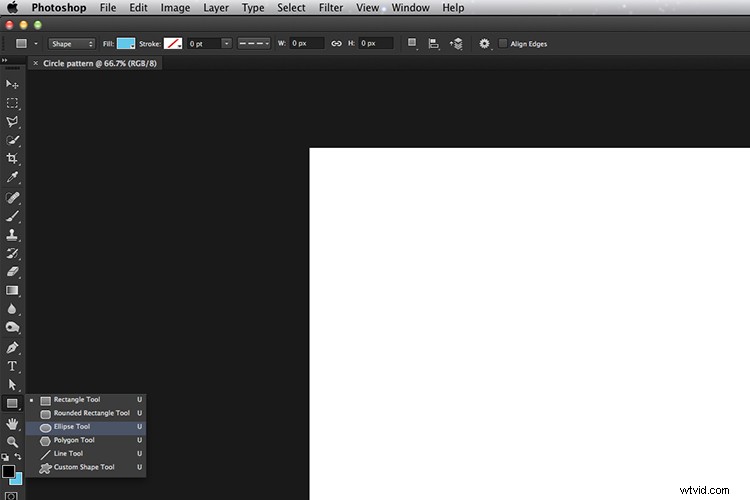This screenshot has width=750, height=500.
Task: Open the Window menu
Action: coord(410,8)
